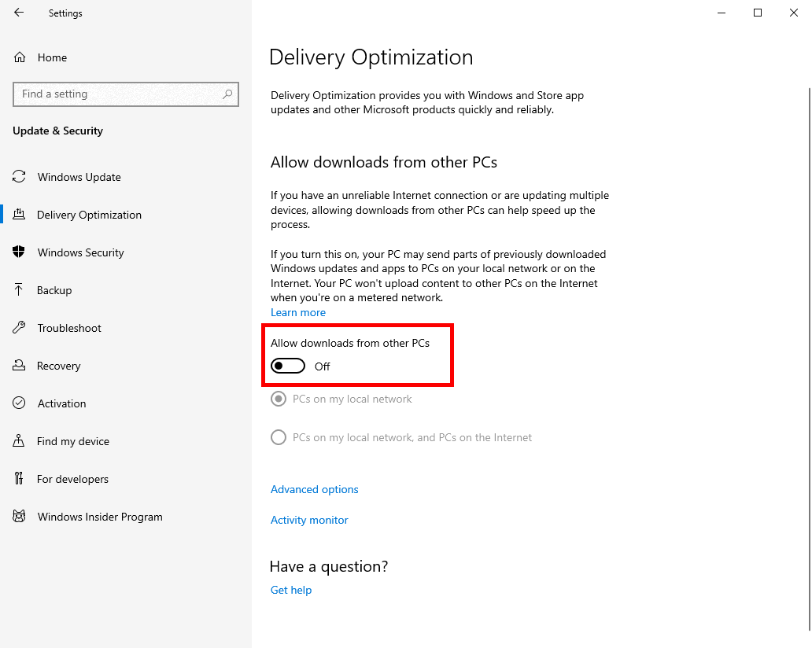The image size is (812, 648).
Task: Click the Get help link
Action: [x=291, y=590]
